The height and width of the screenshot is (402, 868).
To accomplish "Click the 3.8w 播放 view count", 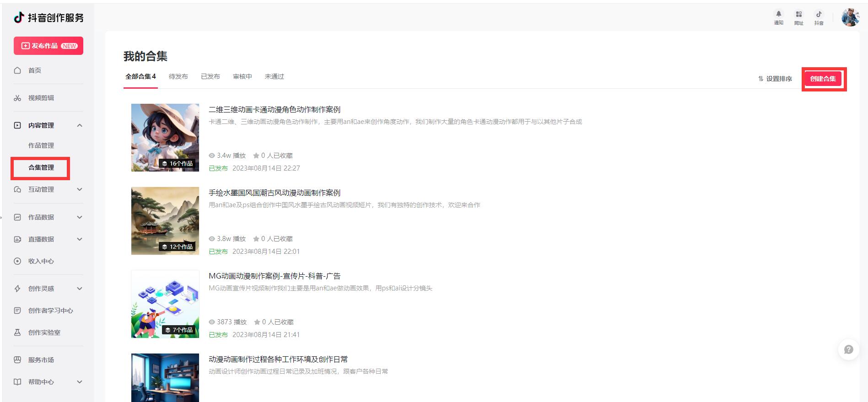I will point(227,239).
